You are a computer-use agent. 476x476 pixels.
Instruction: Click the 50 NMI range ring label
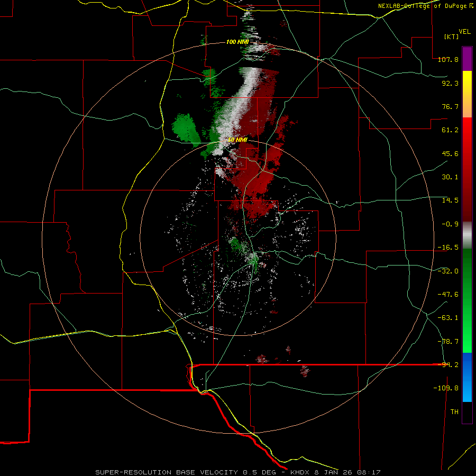pos(237,140)
